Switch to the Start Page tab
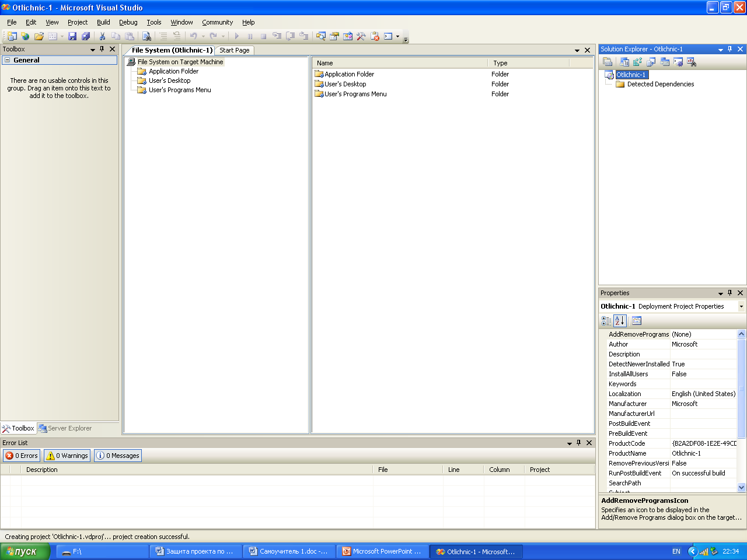 click(x=235, y=50)
